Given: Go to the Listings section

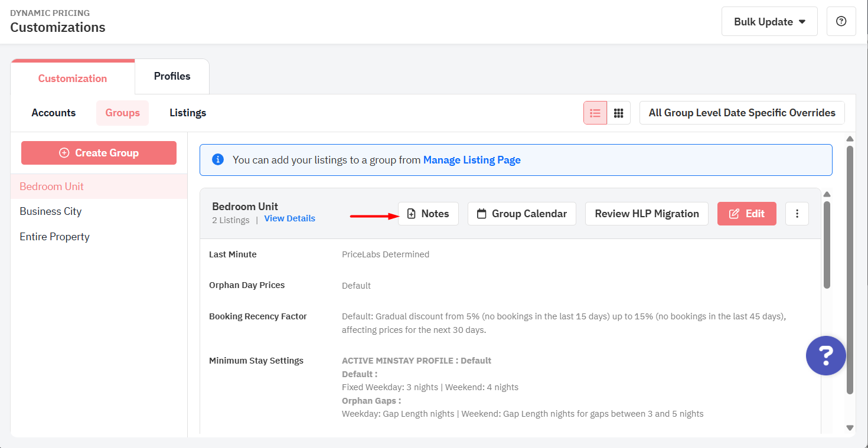Looking at the screenshot, I should 188,113.
